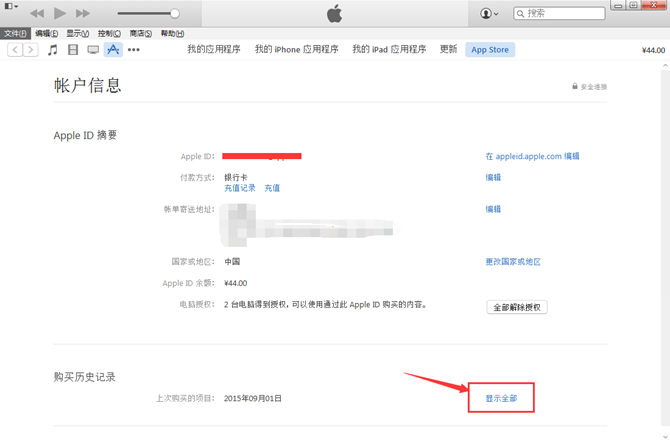Select the Apps library icon
This screenshot has width=670, height=442.
coord(113,50)
